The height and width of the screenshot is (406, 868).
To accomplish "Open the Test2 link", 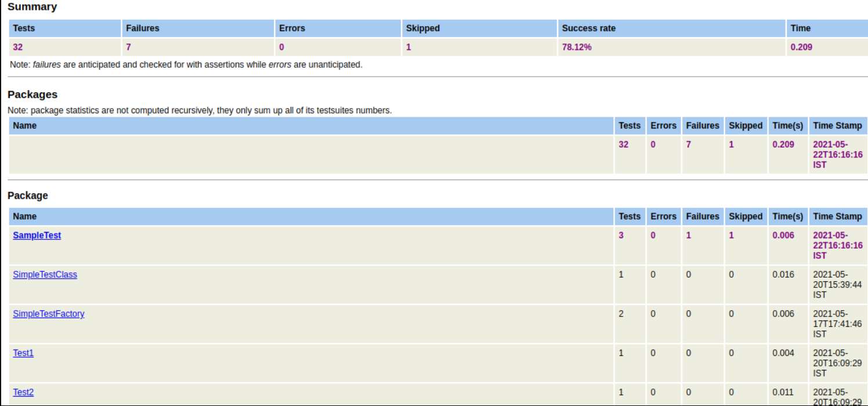I will [x=23, y=392].
